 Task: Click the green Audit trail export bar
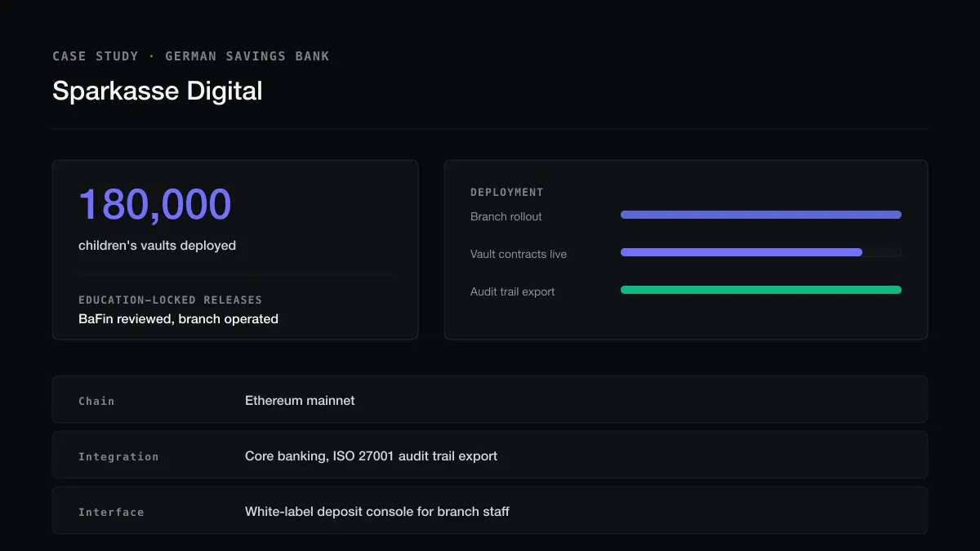coord(761,290)
